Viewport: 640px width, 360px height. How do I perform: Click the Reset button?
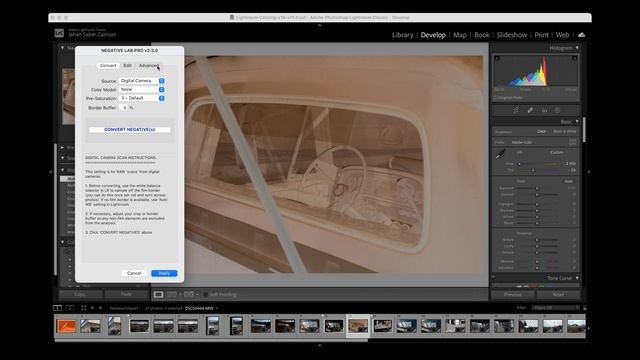[x=558, y=294]
